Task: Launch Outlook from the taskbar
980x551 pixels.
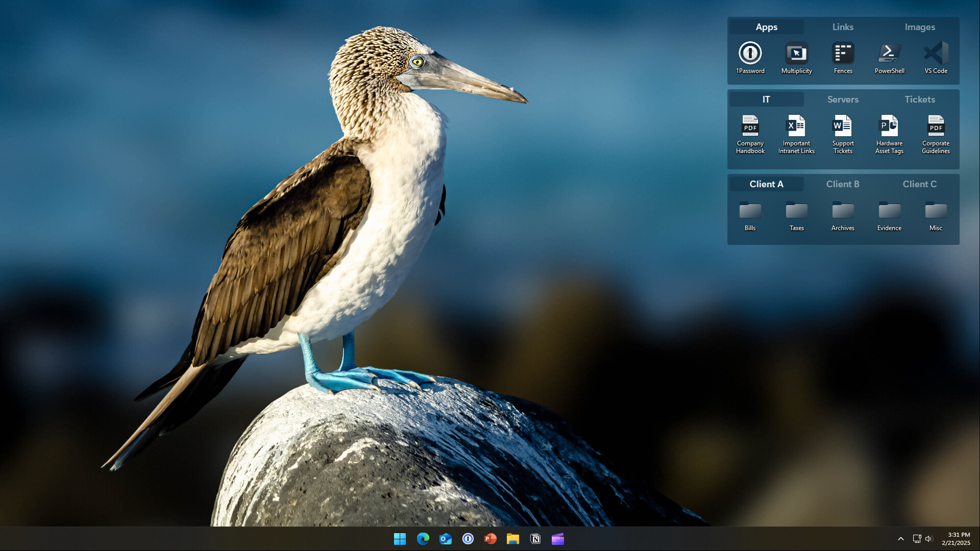Action: [x=445, y=538]
